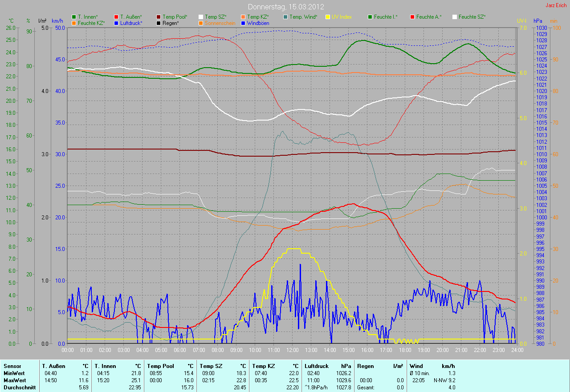Select the 'T. Außen*' legend label

pyautogui.click(x=131, y=17)
